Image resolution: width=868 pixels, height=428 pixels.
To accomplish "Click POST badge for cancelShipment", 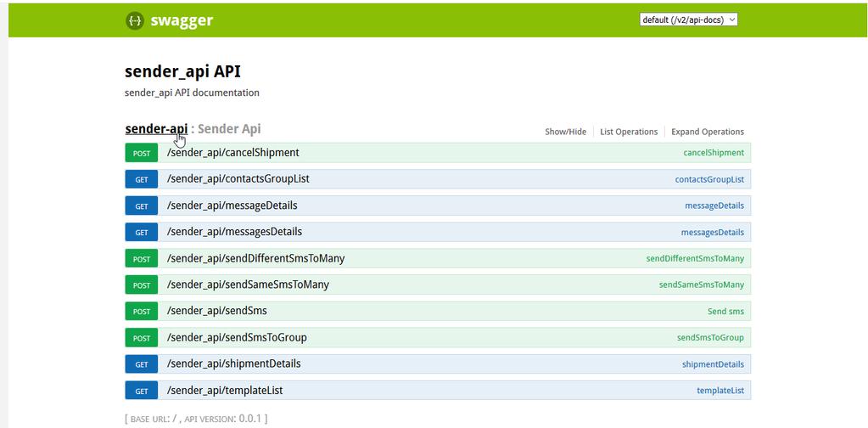I will point(142,153).
